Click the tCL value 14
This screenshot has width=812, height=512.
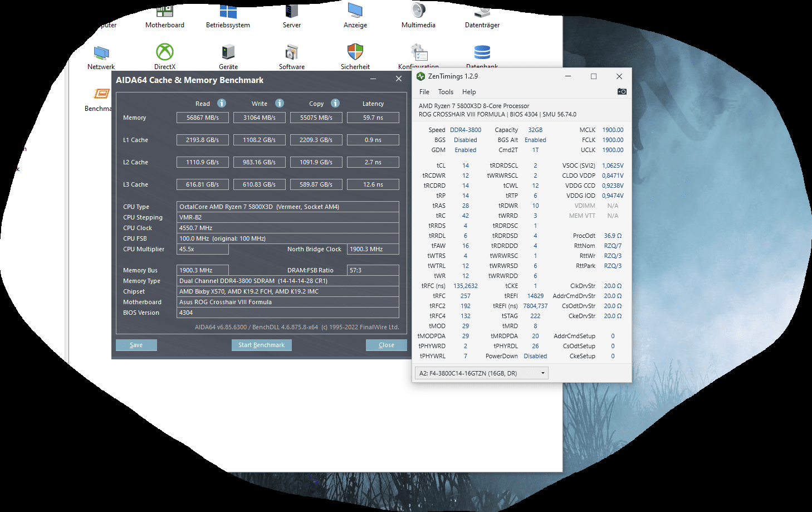tap(466, 165)
